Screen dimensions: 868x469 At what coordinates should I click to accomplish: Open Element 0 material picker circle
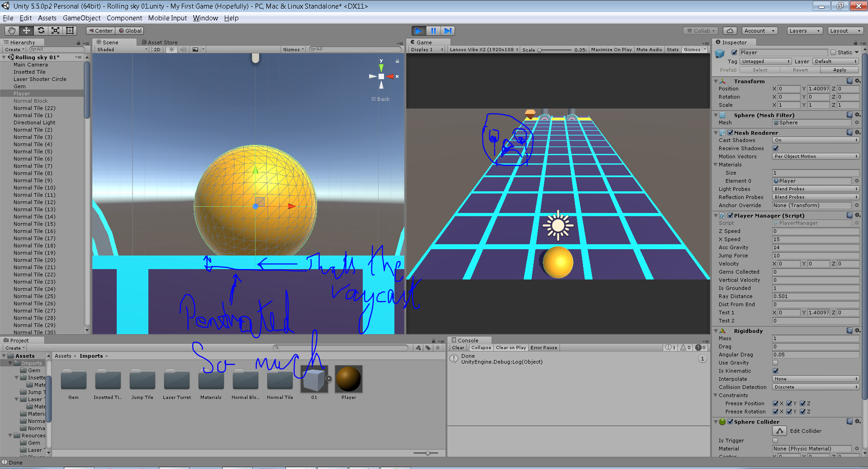857,181
